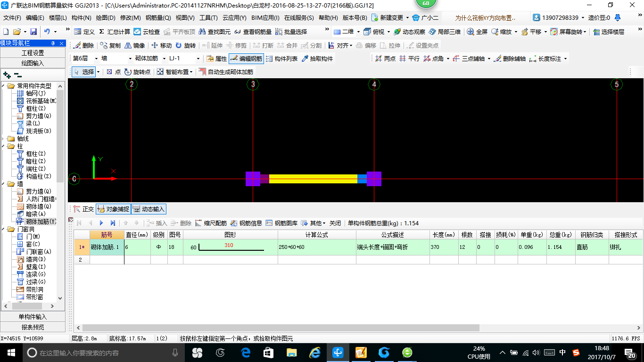Toggle 正交 orthogonal mode

pos(84,209)
